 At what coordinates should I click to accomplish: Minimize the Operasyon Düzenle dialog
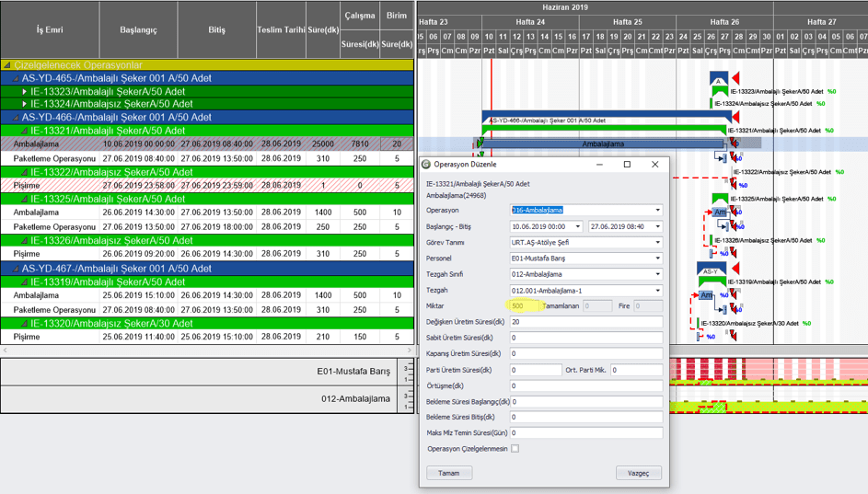(599, 165)
